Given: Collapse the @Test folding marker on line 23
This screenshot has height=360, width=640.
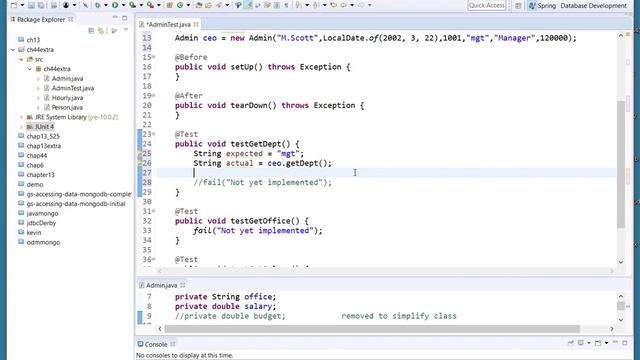Looking at the screenshot, I should 154,133.
